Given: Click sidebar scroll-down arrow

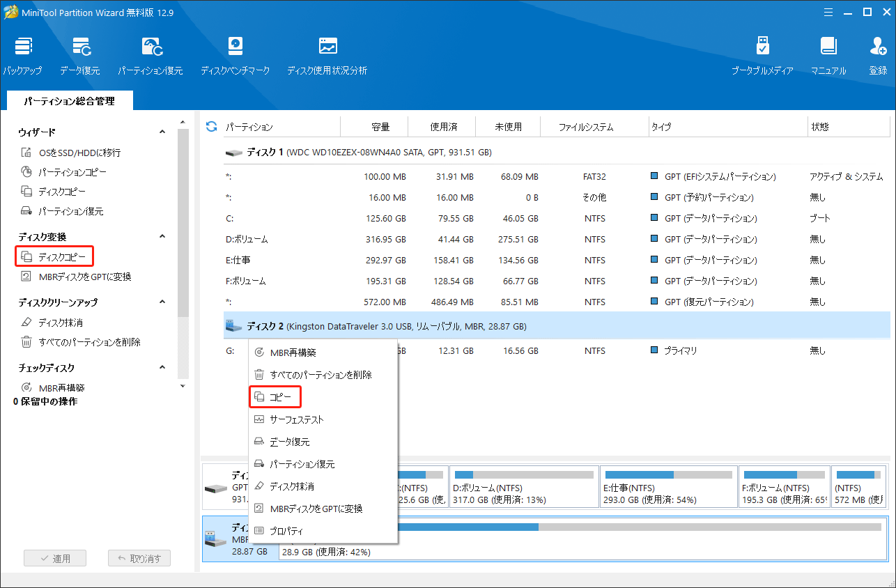Looking at the screenshot, I should [x=183, y=385].
